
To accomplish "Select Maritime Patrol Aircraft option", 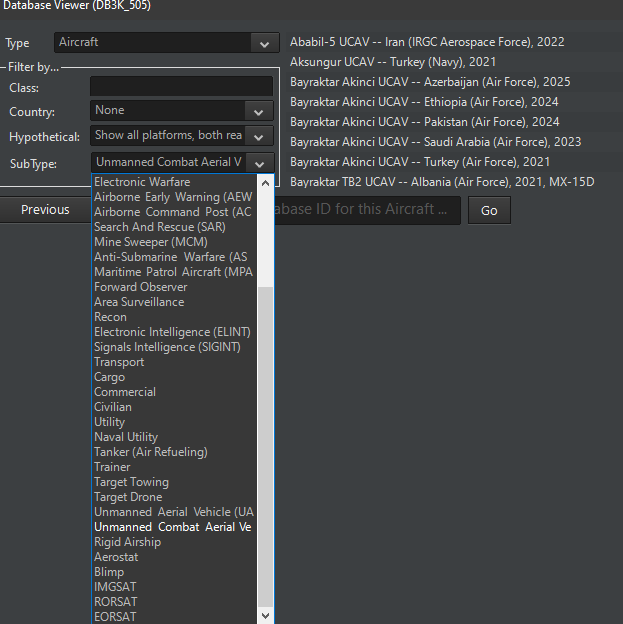I will [174, 272].
